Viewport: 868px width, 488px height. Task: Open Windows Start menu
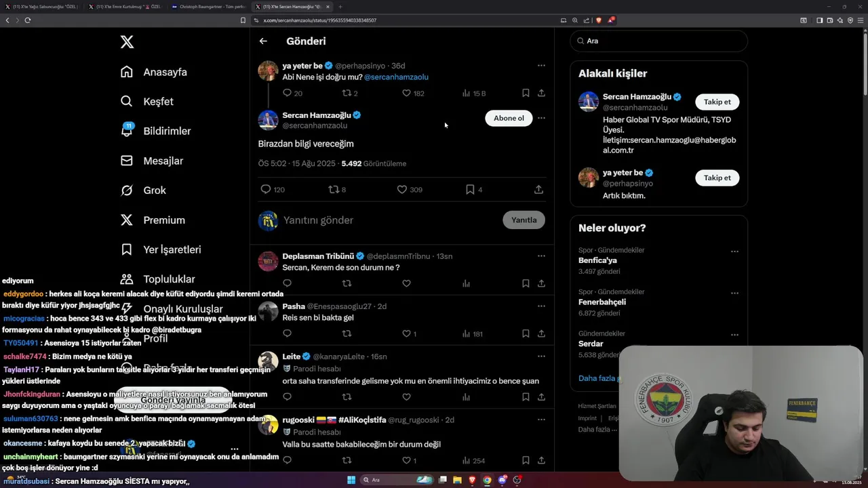pyautogui.click(x=351, y=480)
